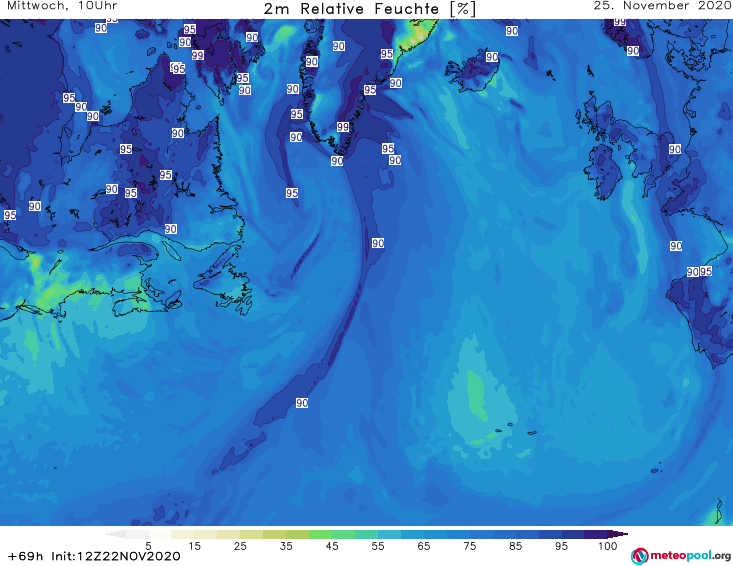
Task: Click the 35 tick label on the color scale
Action: (286, 546)
